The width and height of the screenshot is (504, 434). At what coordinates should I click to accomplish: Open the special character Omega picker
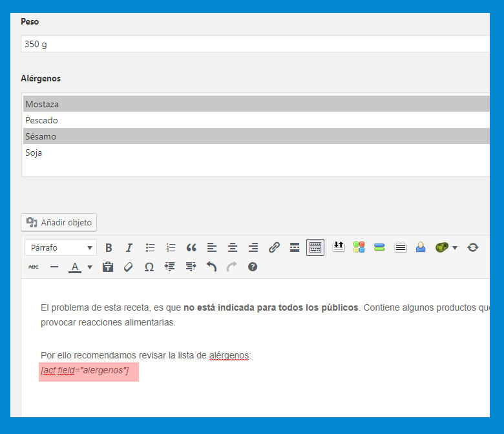149,267
